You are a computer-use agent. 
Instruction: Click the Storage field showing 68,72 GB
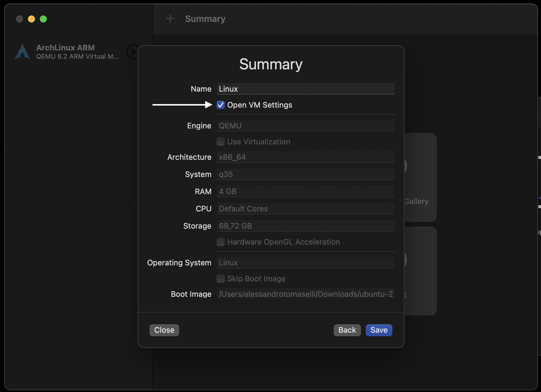point(305,226)
